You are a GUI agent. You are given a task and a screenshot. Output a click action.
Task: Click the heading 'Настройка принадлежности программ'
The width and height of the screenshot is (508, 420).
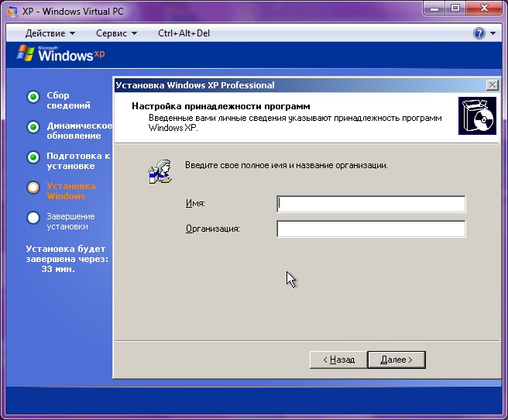[221, 106]
